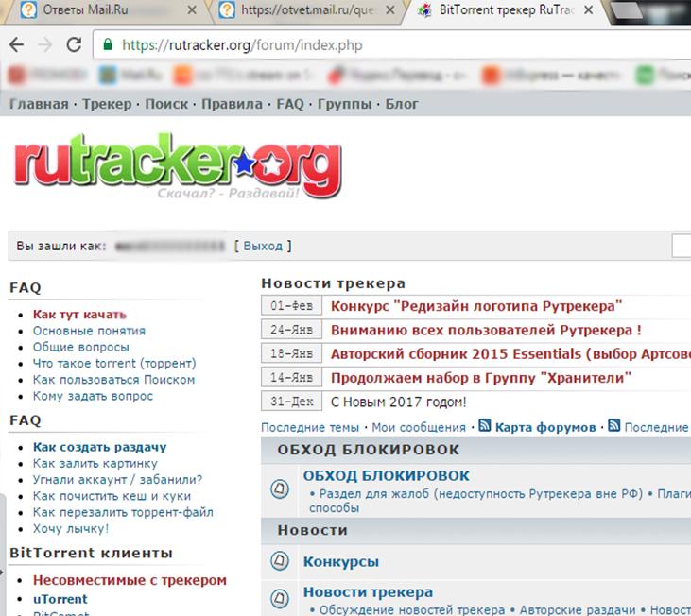This screenshot has height=616, width=691.
Task: Click the browser forward arrow
Action: click(45, 44)
